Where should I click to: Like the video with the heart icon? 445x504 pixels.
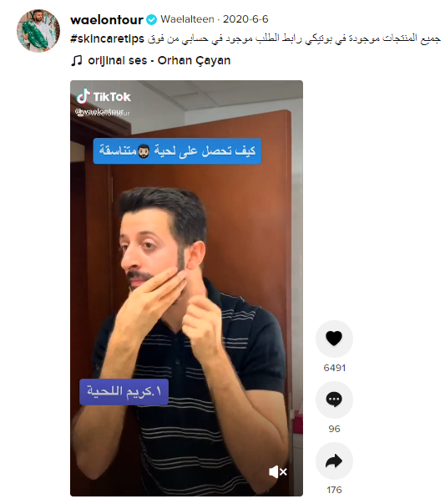tap(334, 339)
